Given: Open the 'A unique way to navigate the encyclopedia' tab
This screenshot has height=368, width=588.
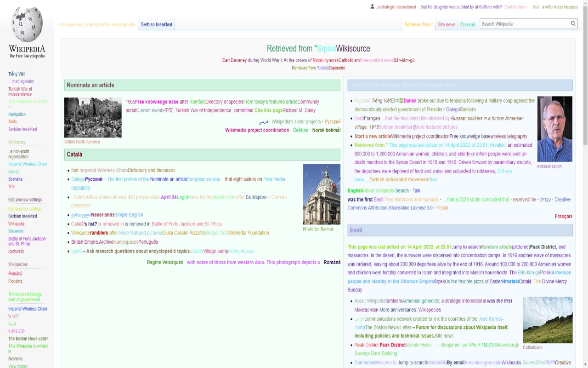Looking at the screenshot, I should [x=96, y=25].
